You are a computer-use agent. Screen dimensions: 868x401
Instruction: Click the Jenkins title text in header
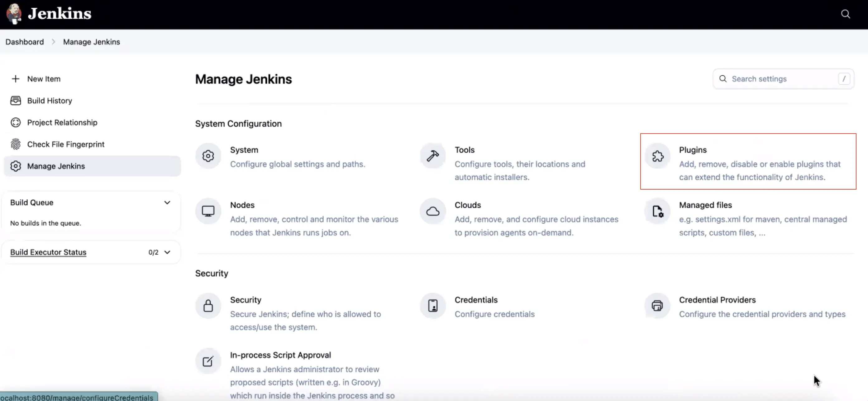pos(60,14)
